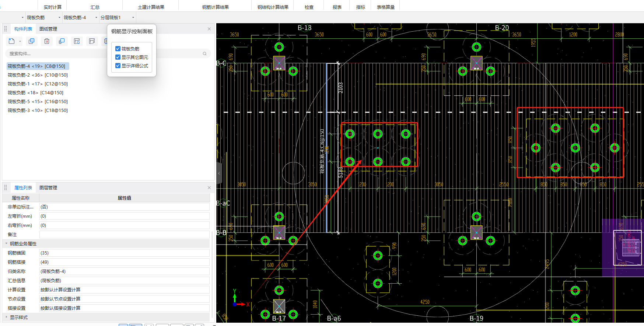Viewport: 644px width, 326px height.
Task: Click the navigation minimap thumbnail in the drawing
Action: (x=627, y=248)
